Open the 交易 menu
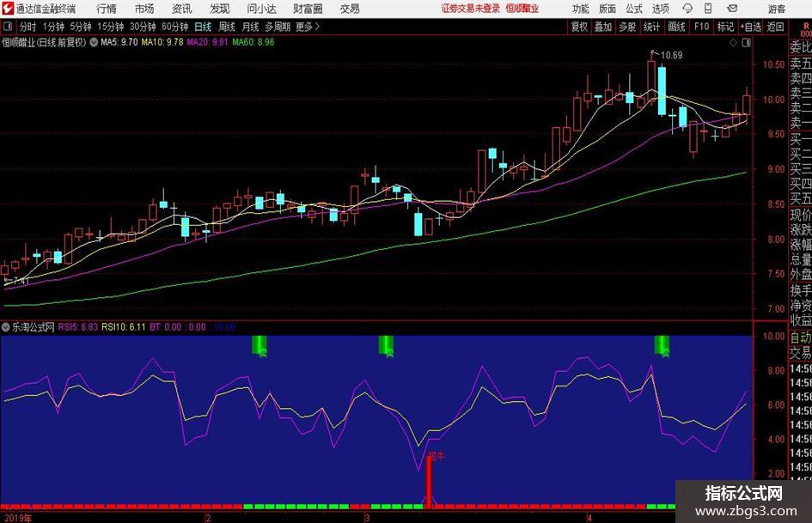 tap(350, 9)
